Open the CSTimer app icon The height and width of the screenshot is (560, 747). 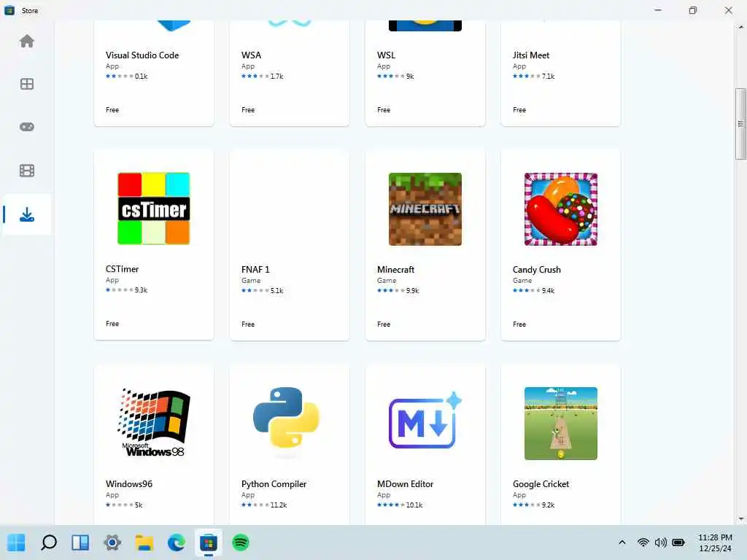pos(154,209)
